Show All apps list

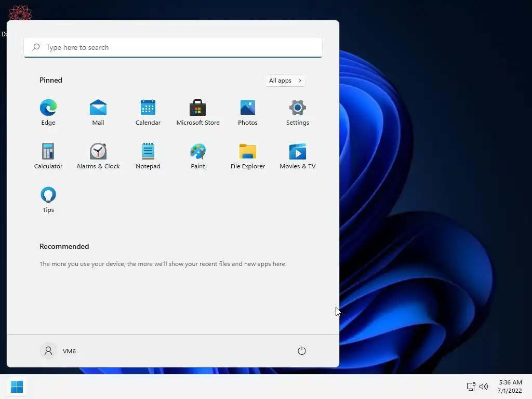tap(285, 81)
